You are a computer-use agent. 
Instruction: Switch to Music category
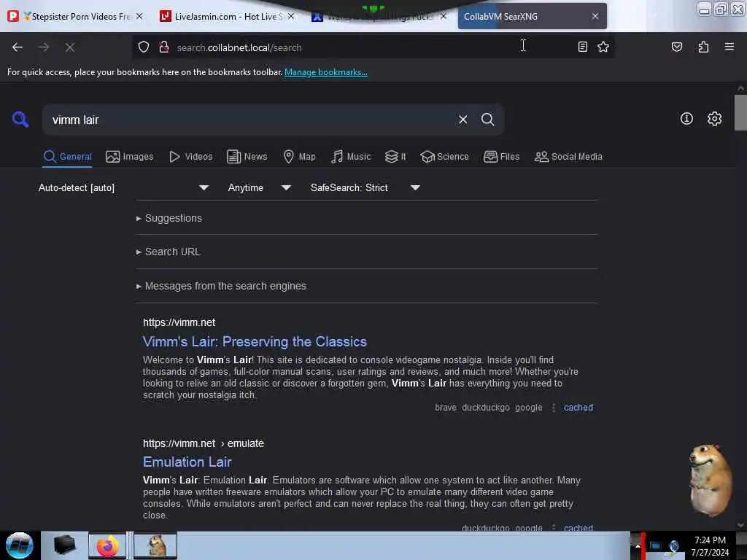pos(351,157)
